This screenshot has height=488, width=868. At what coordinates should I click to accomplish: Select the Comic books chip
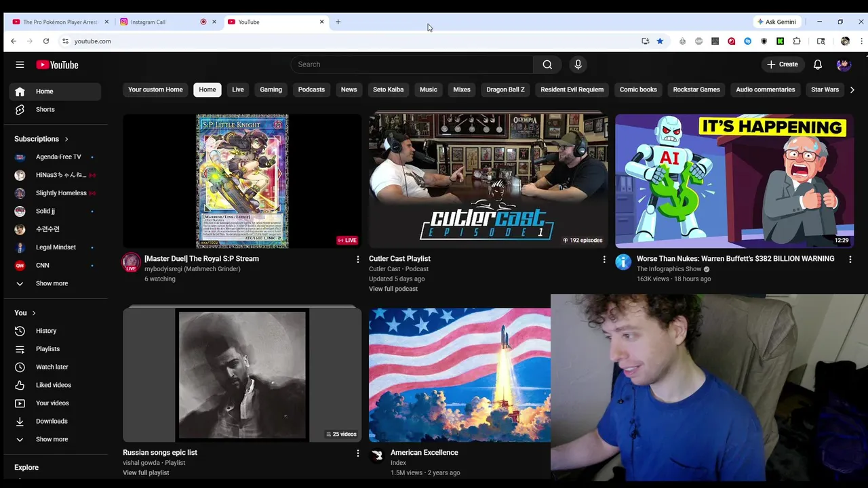[638, 89]
